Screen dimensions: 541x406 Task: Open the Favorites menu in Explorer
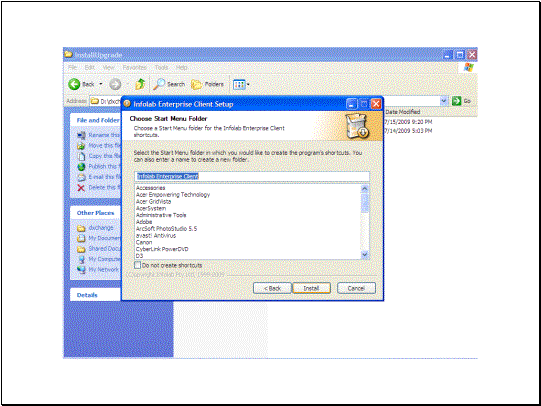click(135, 67)
